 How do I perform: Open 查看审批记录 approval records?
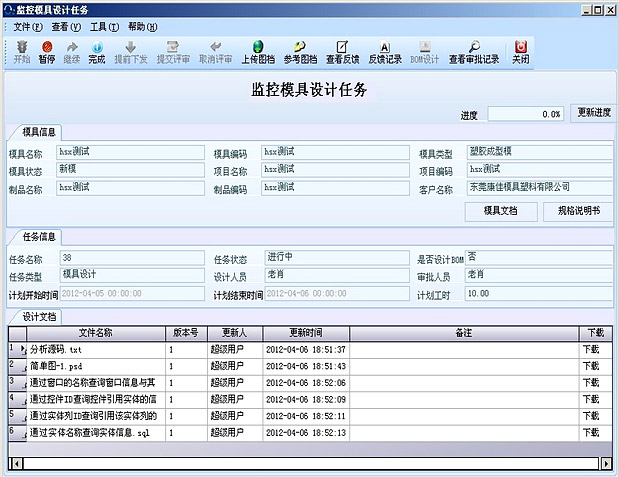pyautogui.click(x=473, y=51)
